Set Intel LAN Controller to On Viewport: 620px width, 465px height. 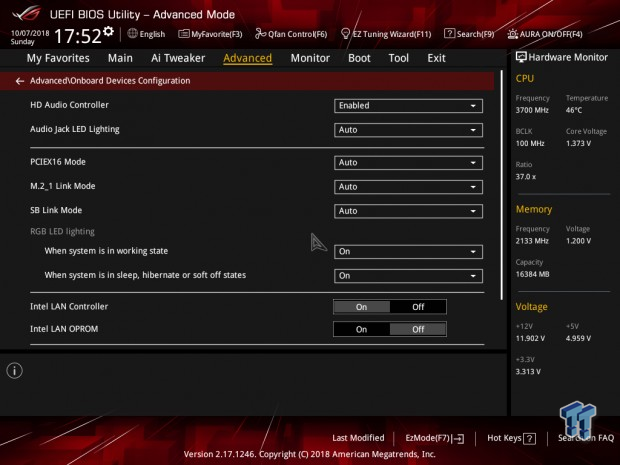(x=361, y=307)
